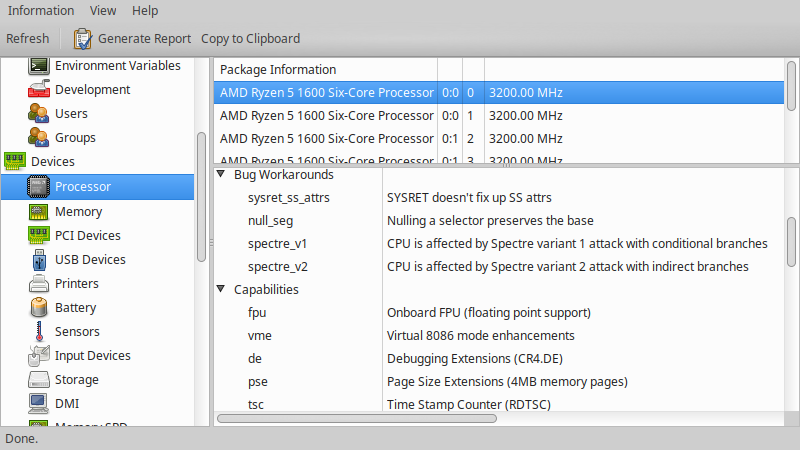Select processor row with core ID 0
Viewport: 800px width, 450px height.
pyautogui.click(x=499, y=93)
